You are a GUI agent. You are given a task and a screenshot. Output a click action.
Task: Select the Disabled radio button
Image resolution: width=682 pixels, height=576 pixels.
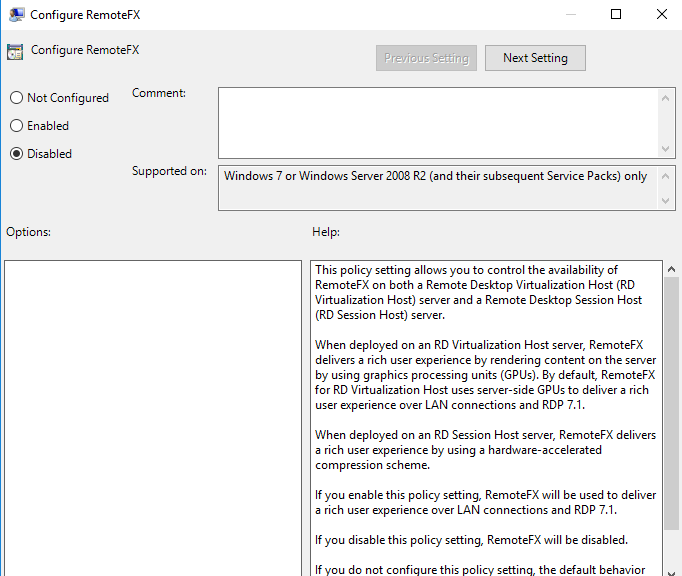17,154
